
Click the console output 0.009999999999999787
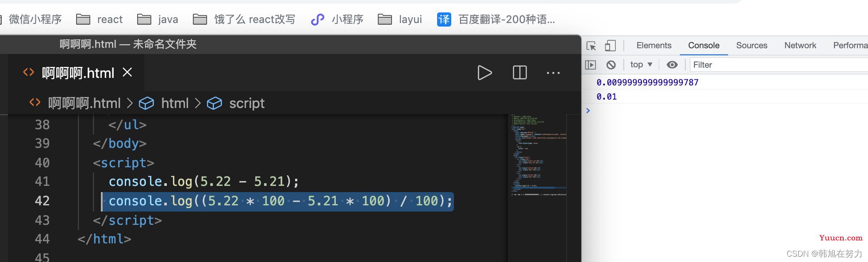click(647, 82)
